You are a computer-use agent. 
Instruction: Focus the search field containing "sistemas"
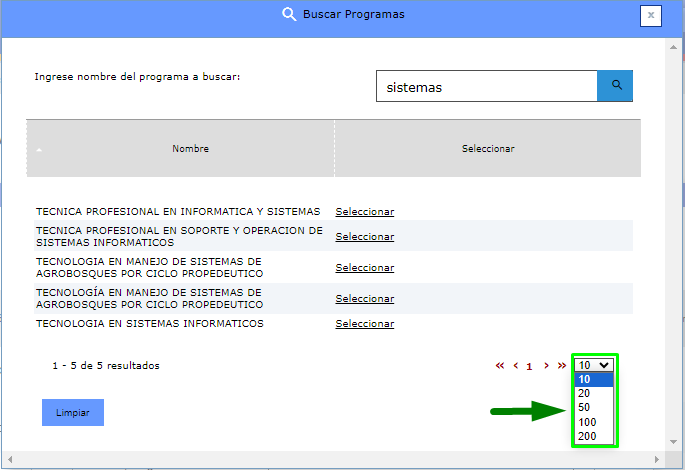(486, 87)
